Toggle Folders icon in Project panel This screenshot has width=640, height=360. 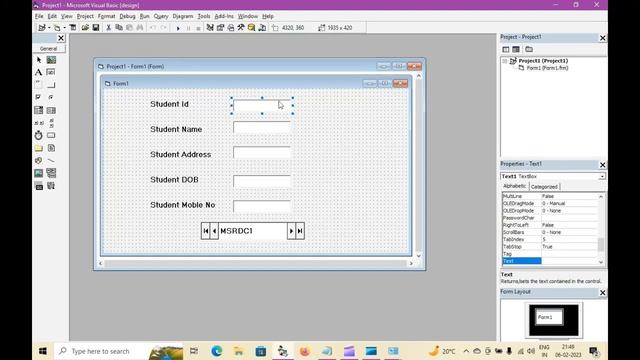529,49
